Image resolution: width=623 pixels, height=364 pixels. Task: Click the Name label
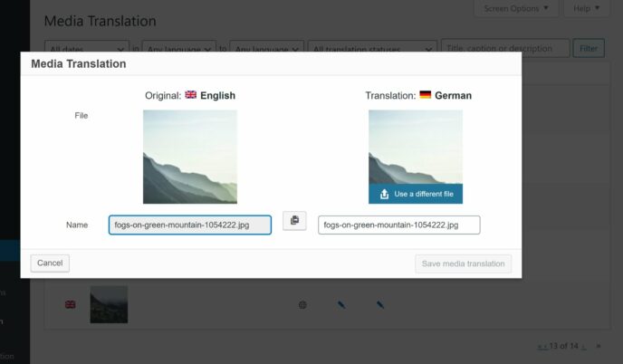point(77,225)
